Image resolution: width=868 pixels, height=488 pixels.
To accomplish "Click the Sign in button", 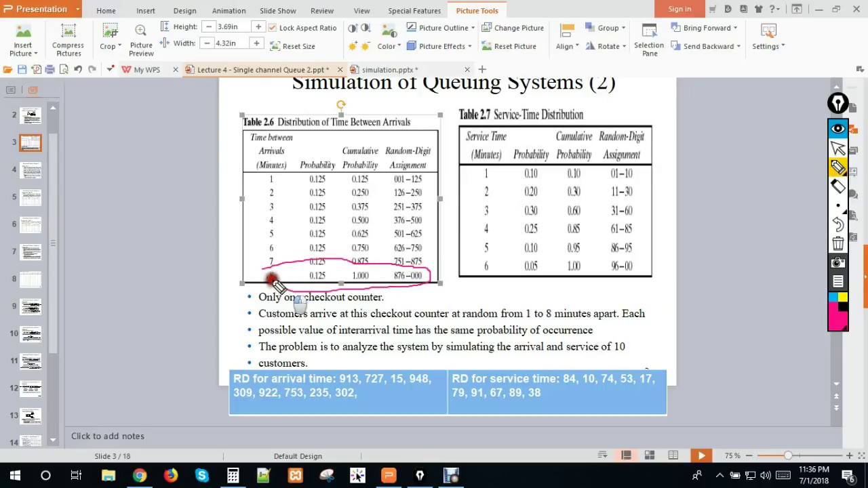I will point(679,9).
